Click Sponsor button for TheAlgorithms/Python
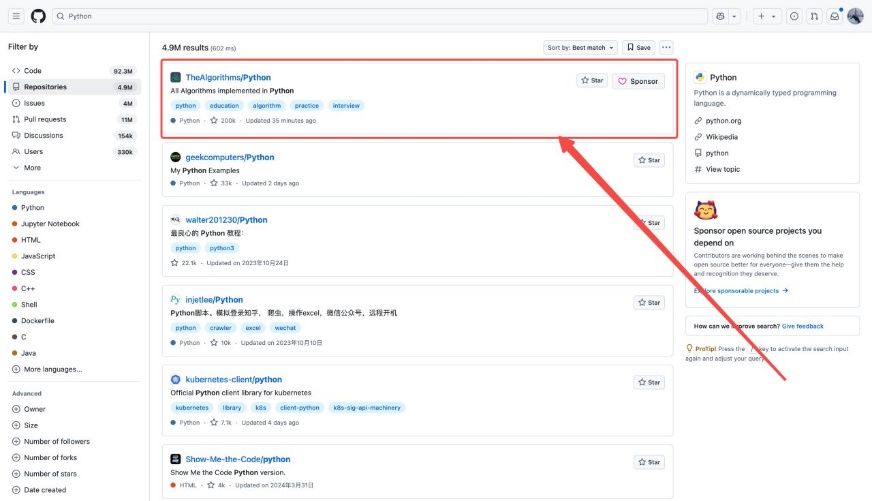Viewport: 872px width, 501px height. click(638, 81)
